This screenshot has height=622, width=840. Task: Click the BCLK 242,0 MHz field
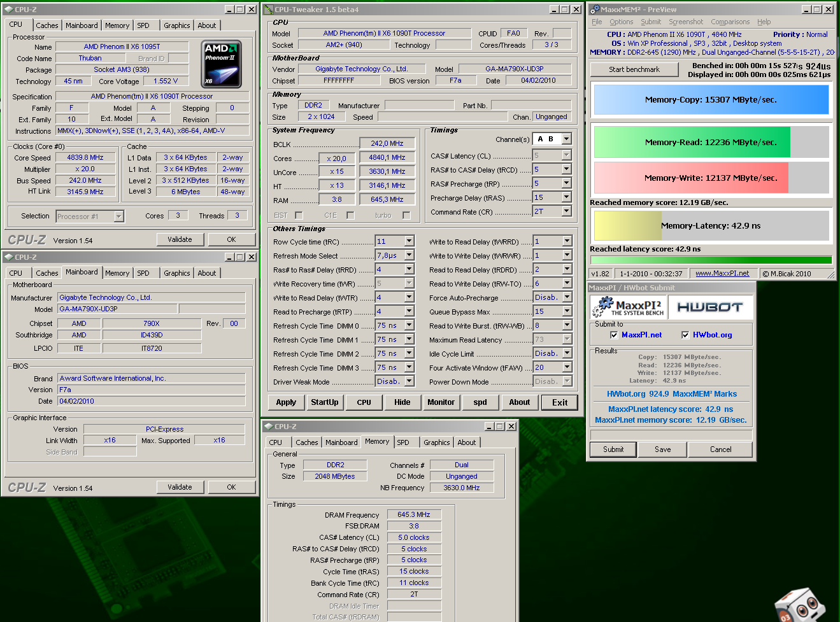point(387,144)
